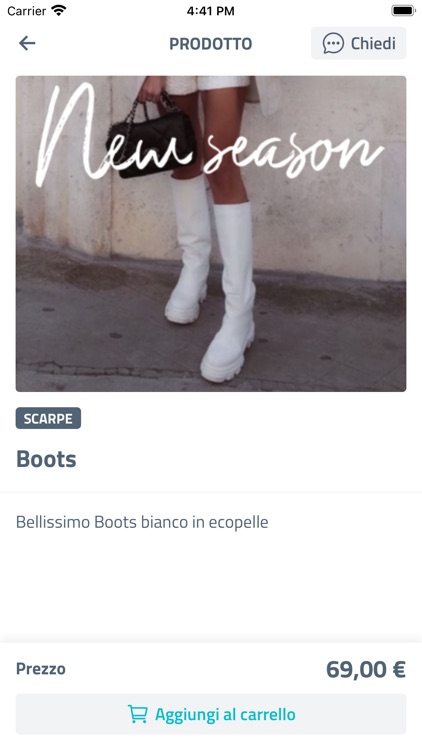Click the Prezzo label
The image size is (422, 750).
(x=41, y=669)
